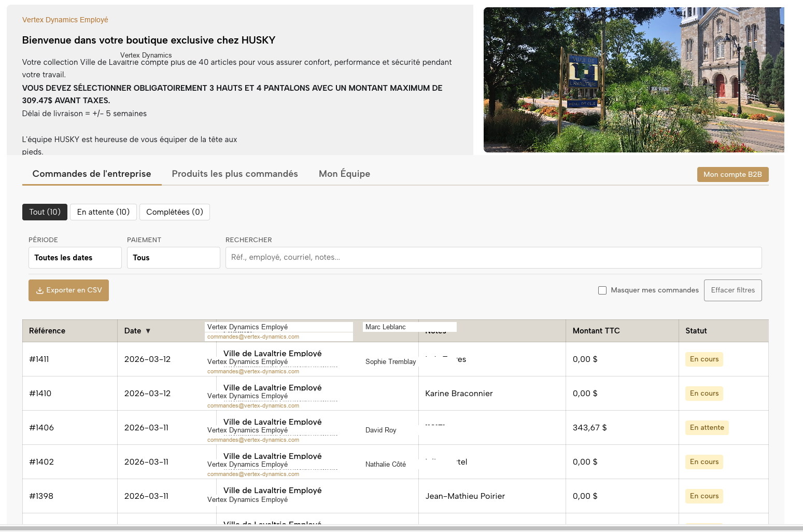This screenshot has height=532, width=803.
Task: Click the note Karine Braconnier
Action: 459,394
